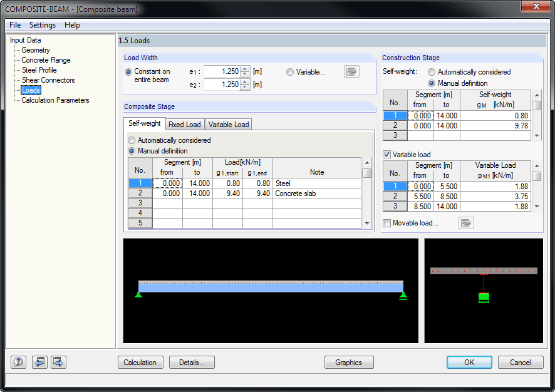Select Automatically considered in Composite Stage

coord(132,140)
